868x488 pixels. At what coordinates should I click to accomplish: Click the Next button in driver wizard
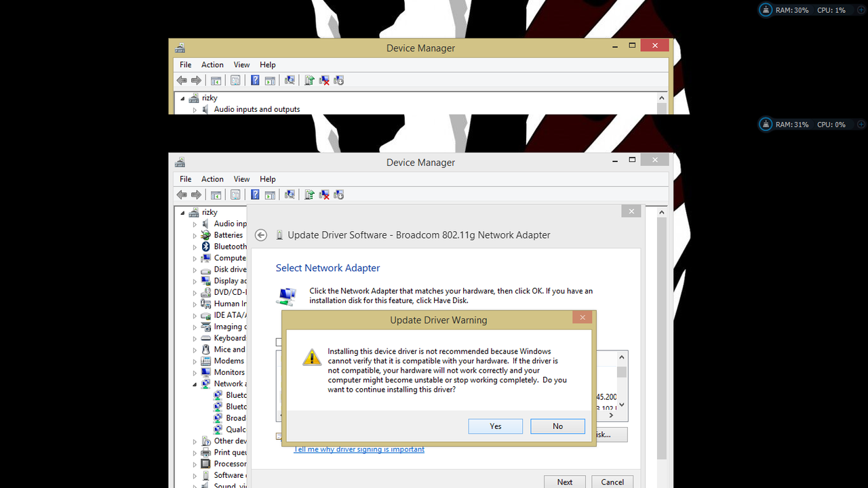[564, 482]
